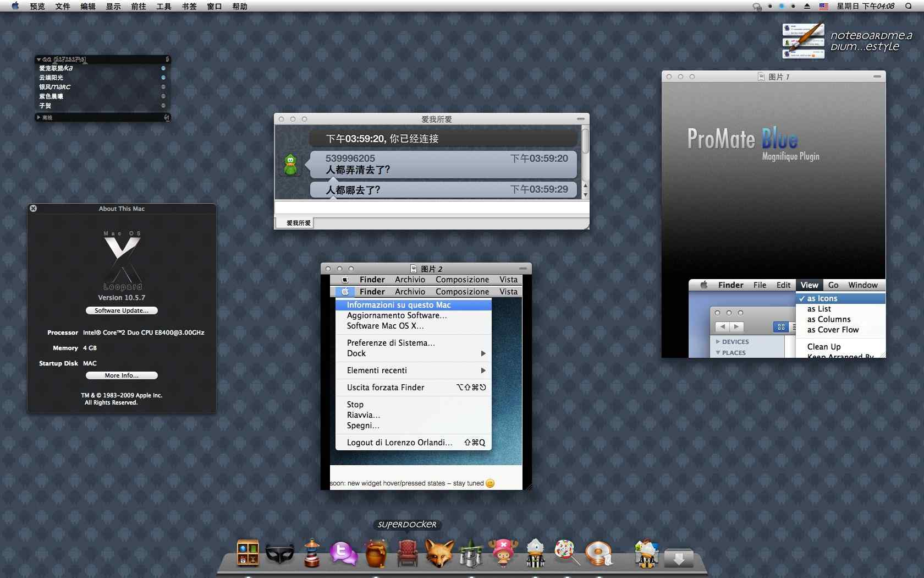Open the Apple menu in menu bar
The image size is (924, 578).
[x=15, y=6]
